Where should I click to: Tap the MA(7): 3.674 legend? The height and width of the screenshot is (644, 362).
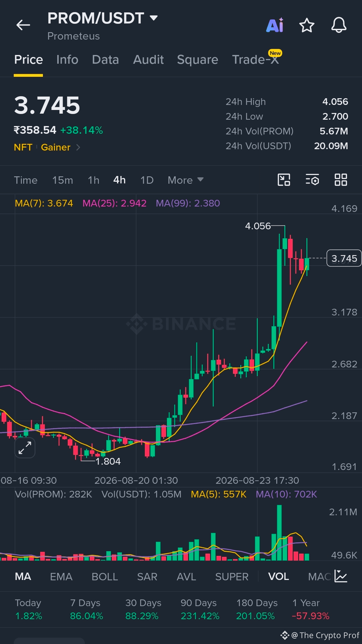(44, 203)
